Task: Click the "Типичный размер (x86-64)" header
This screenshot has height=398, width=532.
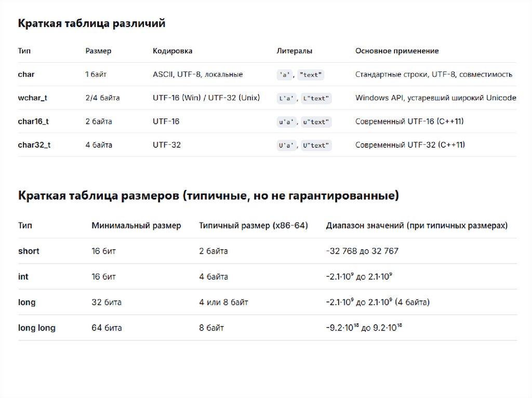Action: 254,226
